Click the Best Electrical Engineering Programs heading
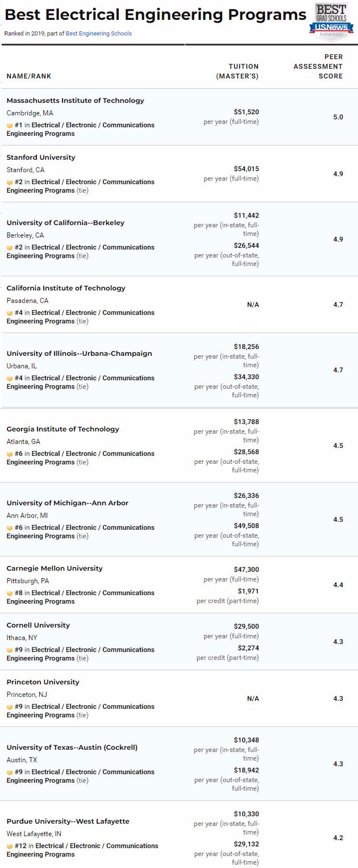 click(155, 15)
